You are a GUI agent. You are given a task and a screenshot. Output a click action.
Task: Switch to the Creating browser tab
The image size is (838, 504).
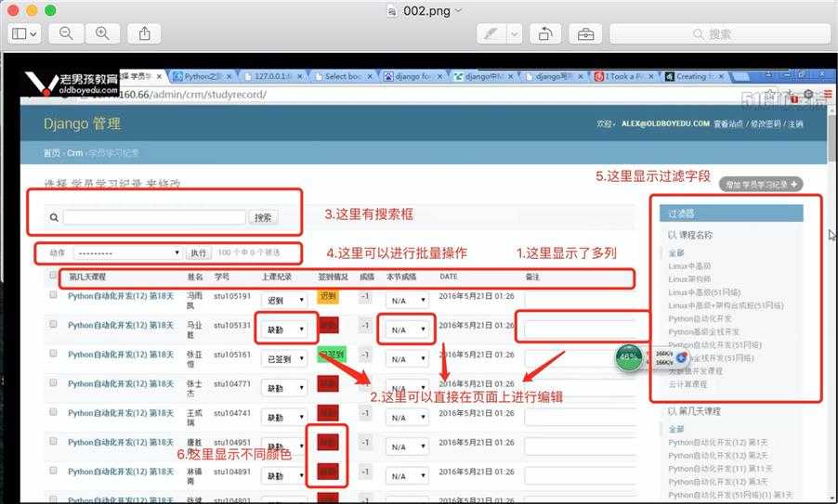point(694,77)
